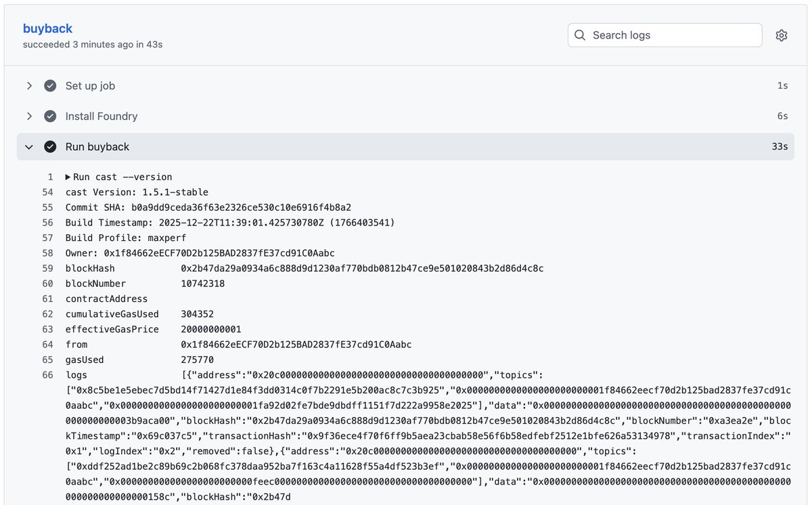Click 'Build Profile: maxperf' log line
The width and height of the screenshot is (812, 505).
click(125, 238)
